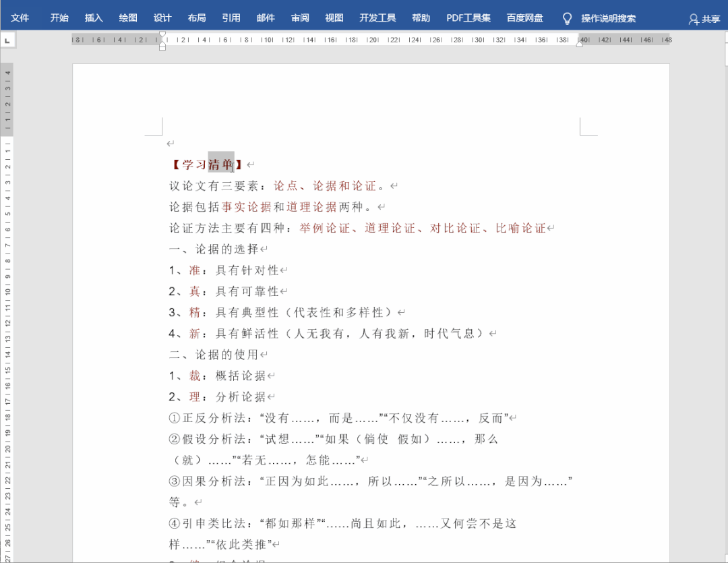The height and width of the screenshot is (563, 728).
Task: Switch to the 开始 ribbon tab
Action: point(59,18)
